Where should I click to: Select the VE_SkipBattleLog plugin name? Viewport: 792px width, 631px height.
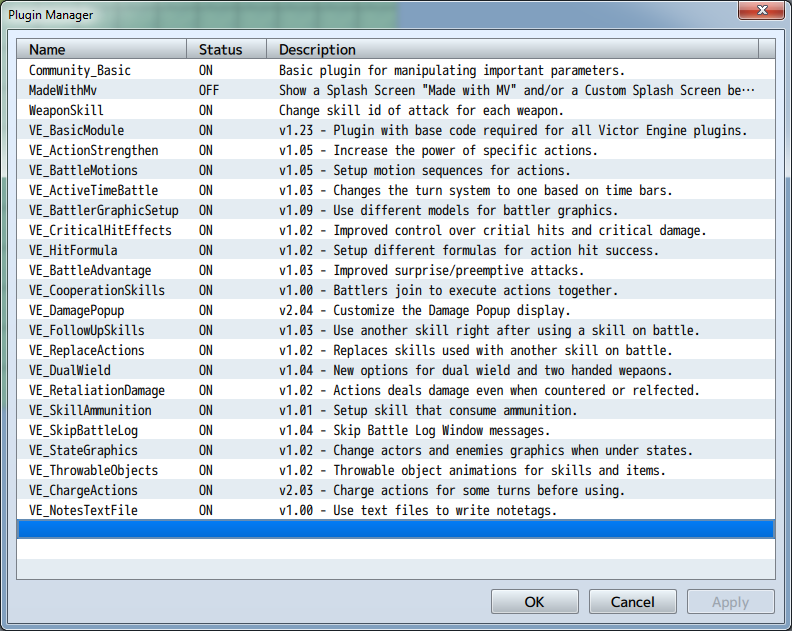[83, 430]
